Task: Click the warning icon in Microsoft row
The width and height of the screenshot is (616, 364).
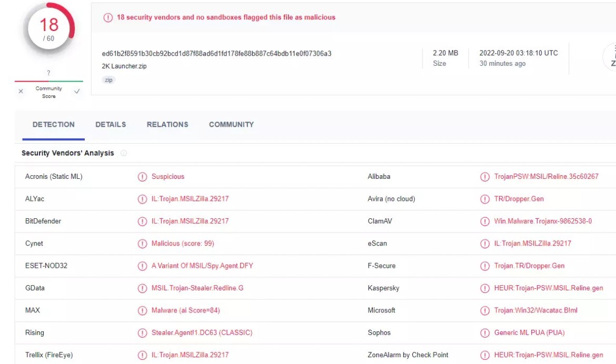Action: (x=485, y=310)
